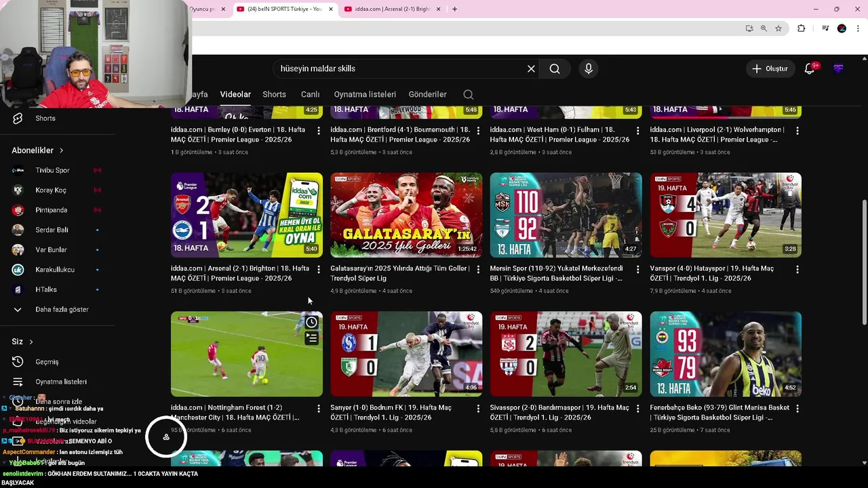Open options menu for Arsenal Brighton video
Viewport: 868px width, 488px height.
click(x=319, y=269)
